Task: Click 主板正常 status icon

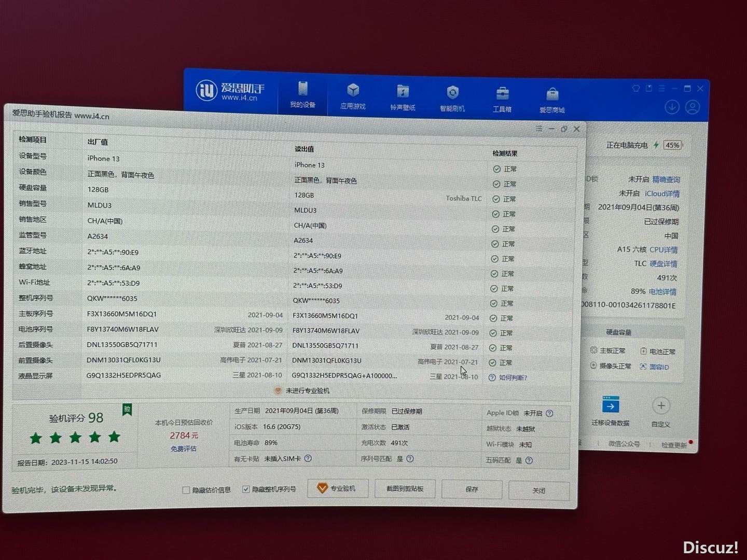Action: (594, 351)
